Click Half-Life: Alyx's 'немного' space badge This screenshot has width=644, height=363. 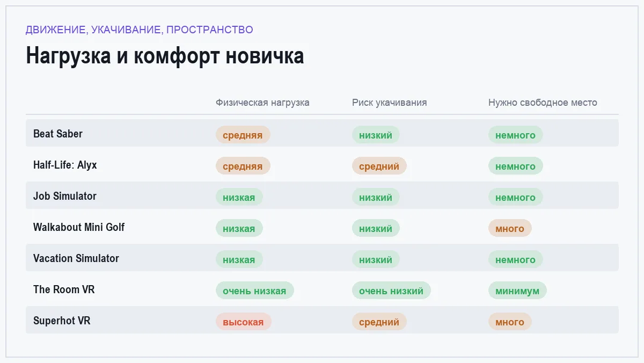pyautogui.click(x=516, y=166)
